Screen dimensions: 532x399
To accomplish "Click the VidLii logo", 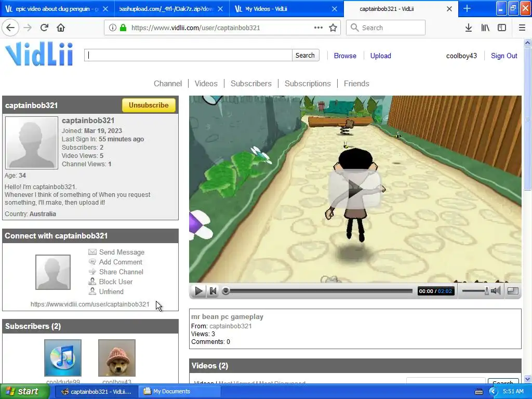I will pyautogui.click(x=39, y=54).
